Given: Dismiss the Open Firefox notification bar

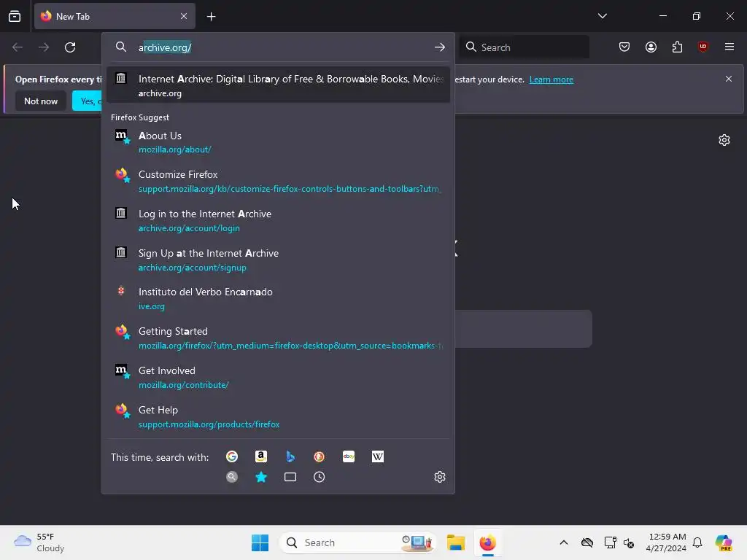Looking at the screenshot, I should tap(729, 79).
